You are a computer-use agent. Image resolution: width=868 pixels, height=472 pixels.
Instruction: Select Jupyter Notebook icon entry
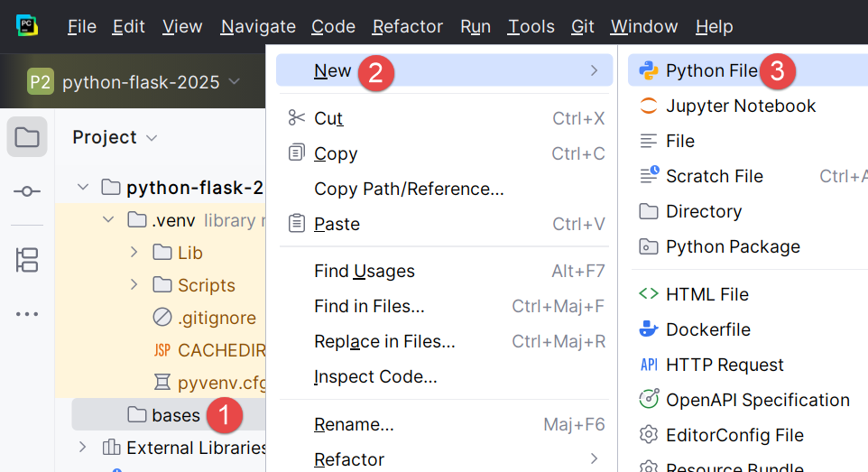coord(648,106)
